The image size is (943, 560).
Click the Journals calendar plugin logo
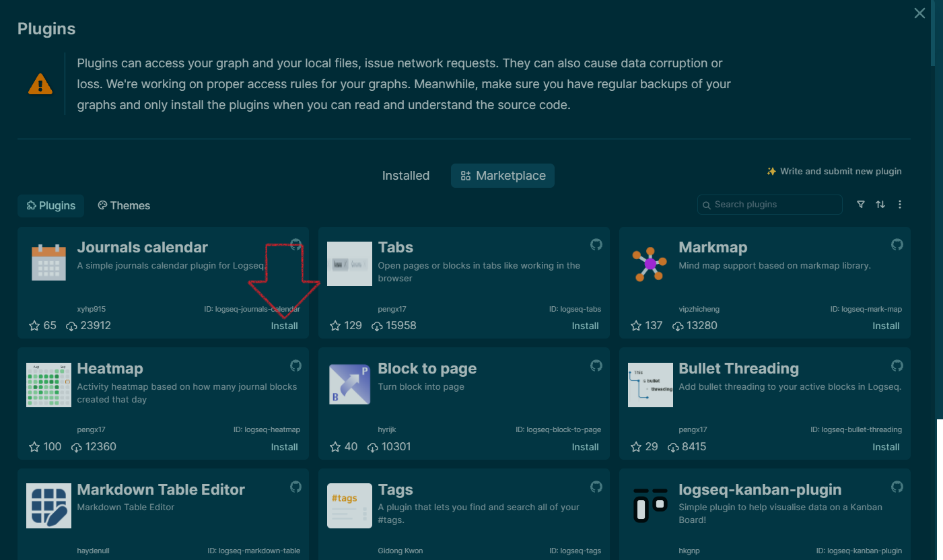point(48,262)
